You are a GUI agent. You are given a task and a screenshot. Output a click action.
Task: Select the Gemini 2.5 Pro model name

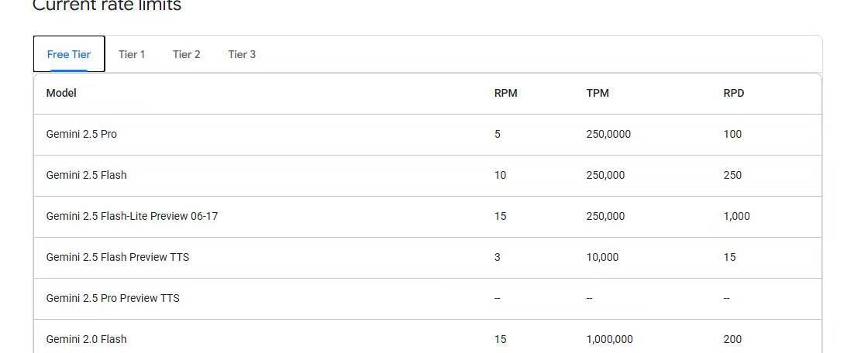point(81,134)
